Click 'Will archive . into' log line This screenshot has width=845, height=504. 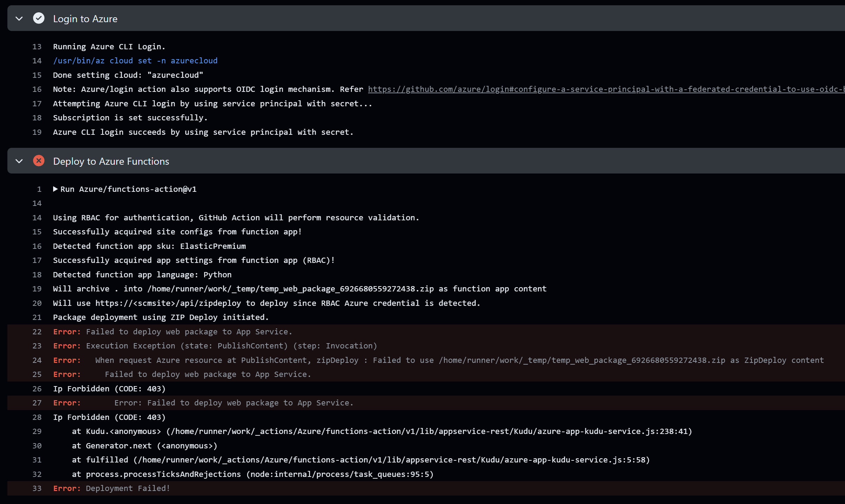300,289
